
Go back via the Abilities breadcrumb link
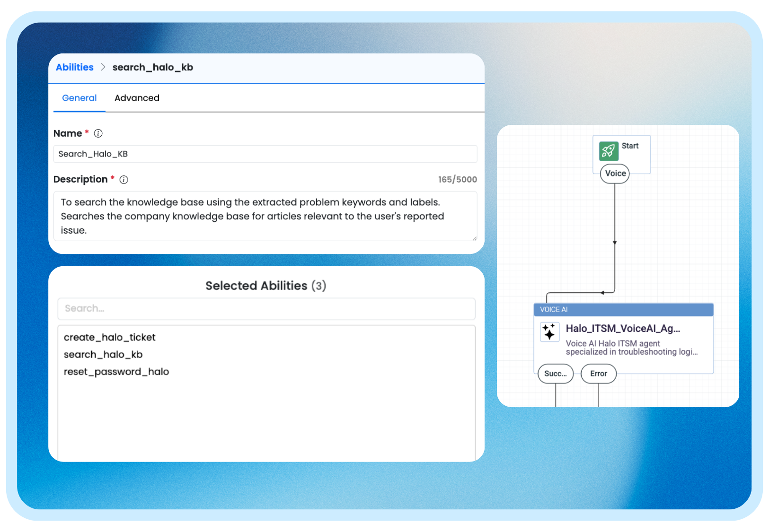tap(74, 67)
